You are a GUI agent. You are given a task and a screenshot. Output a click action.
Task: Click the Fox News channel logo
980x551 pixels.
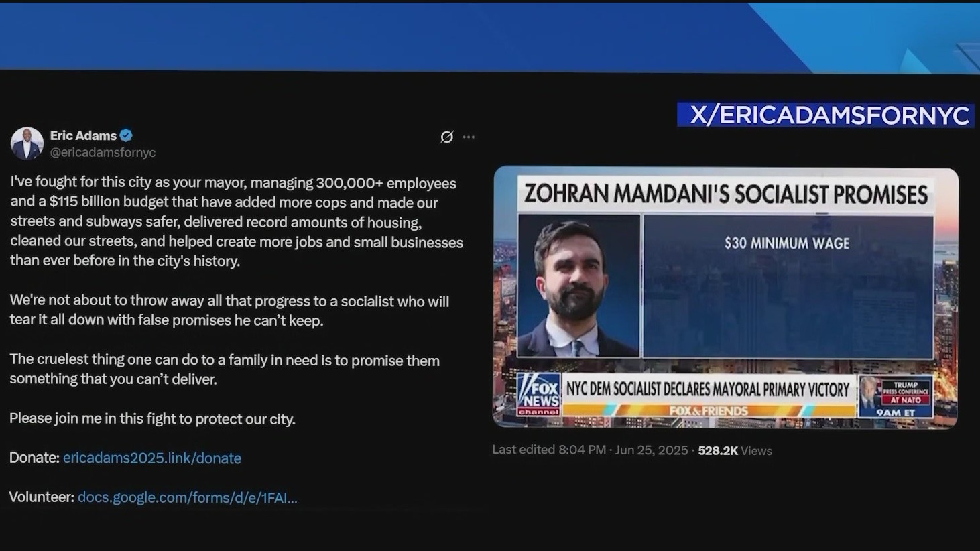coord(539,395)
